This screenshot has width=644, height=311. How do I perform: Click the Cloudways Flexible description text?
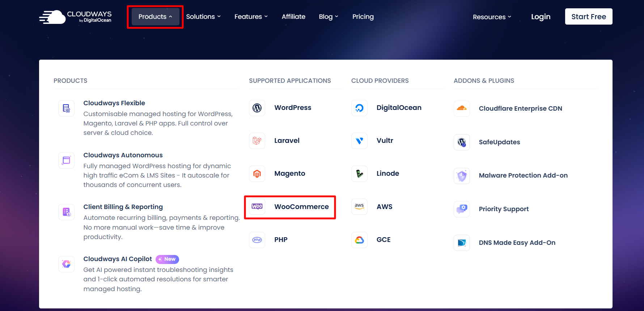158,123
